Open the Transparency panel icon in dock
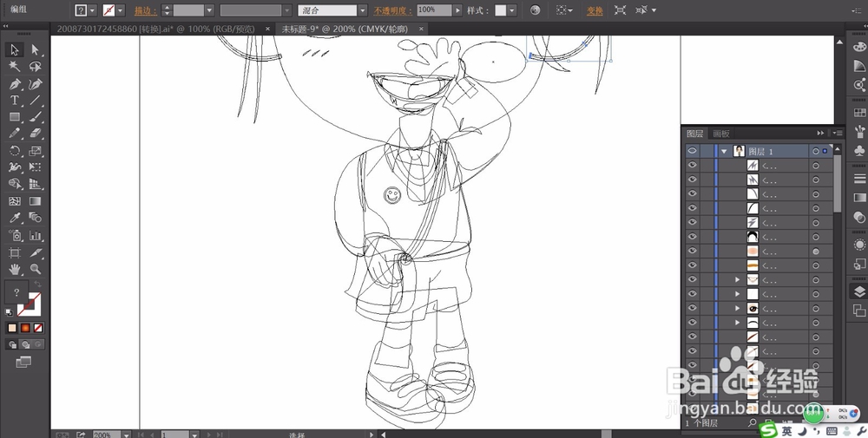This screenshot has width=868, height=438. coord(859,216)
